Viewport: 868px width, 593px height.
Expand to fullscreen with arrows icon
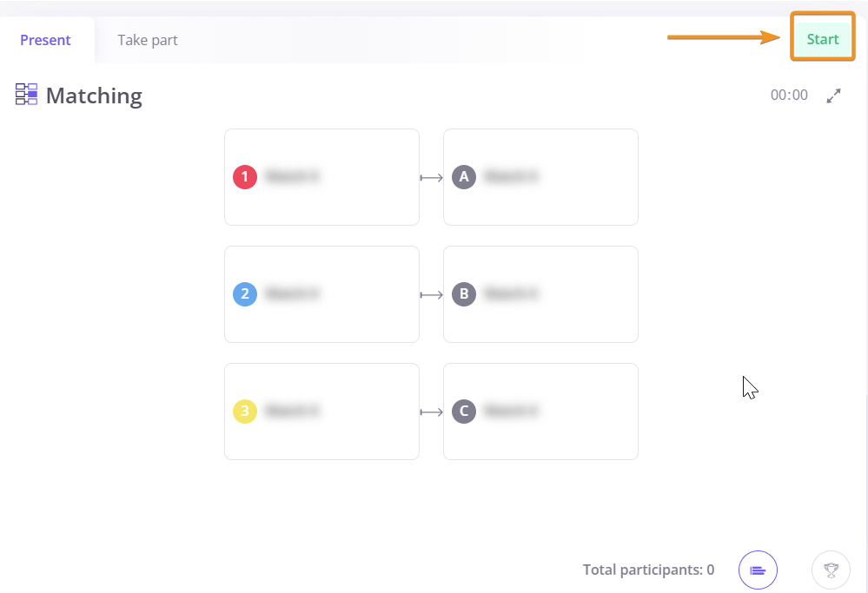pyautogui.click(x=833, y=96)
